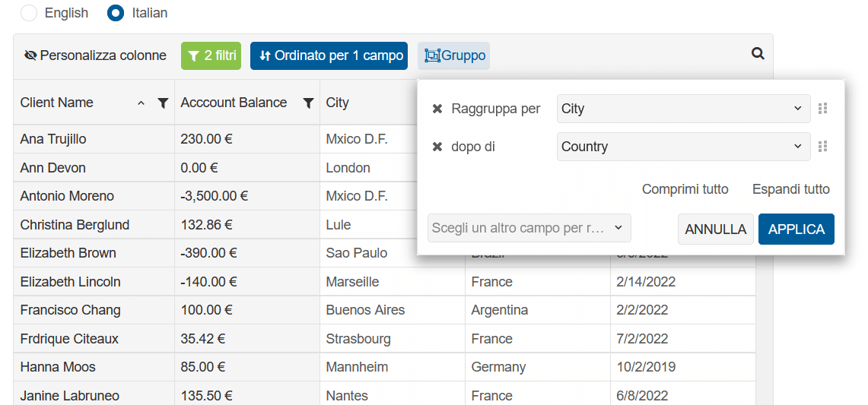Click drag handle next to City dropdown
868x405 pixels.
pos(822,109)
